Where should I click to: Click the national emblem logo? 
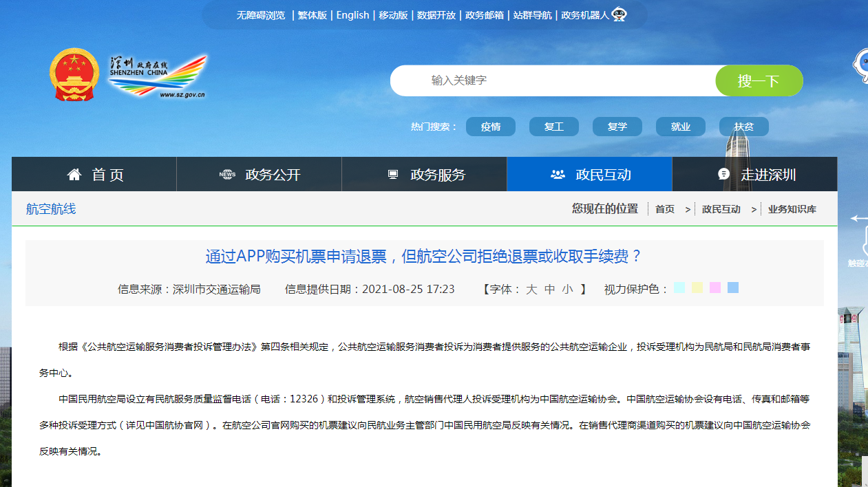(74, 75)
